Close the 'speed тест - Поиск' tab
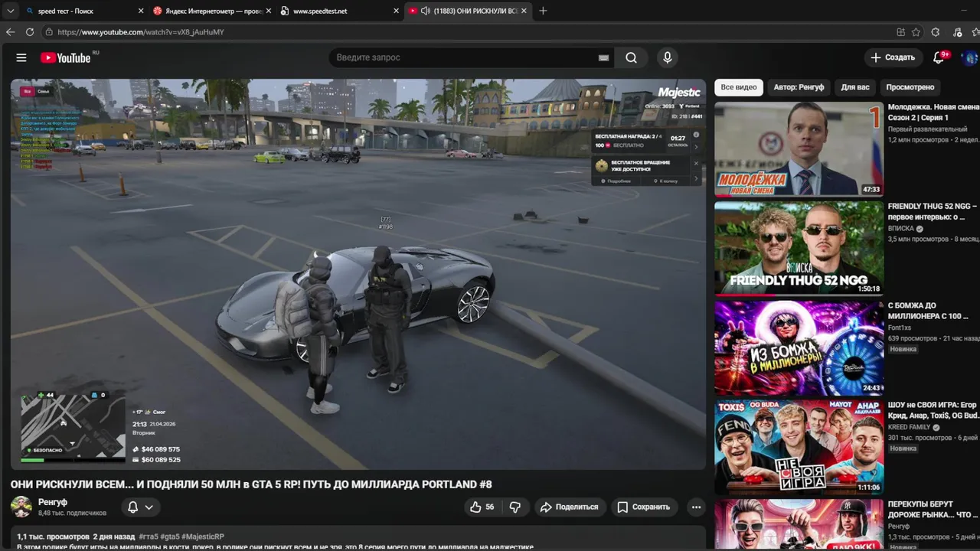This screenshot has width=980, height=551. (141, 11)
